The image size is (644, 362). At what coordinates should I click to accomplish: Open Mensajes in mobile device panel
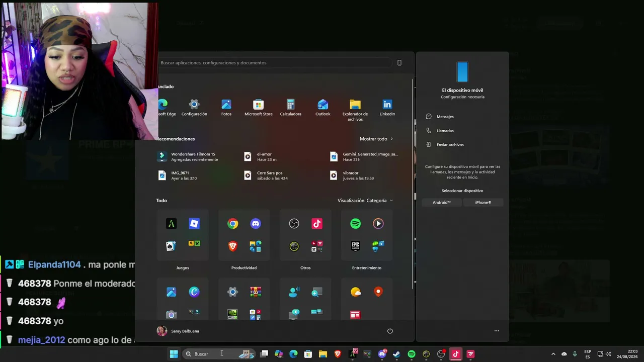pyautogui.click(x=462, y=117)
